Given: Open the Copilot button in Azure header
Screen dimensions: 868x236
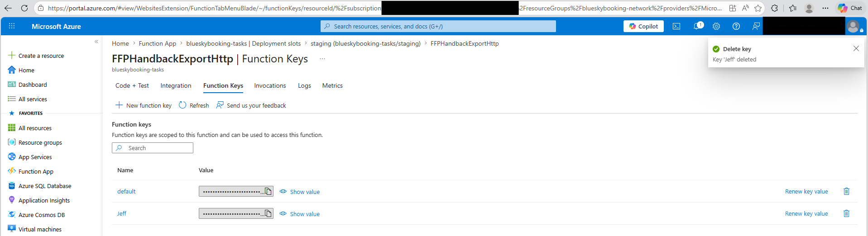Looking at the screenshot, I should pos(644,26).
